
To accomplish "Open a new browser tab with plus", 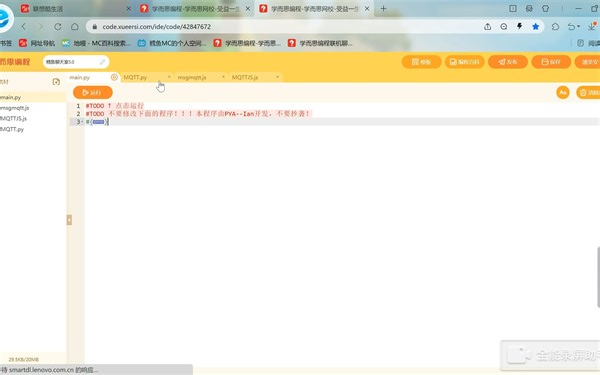I will pyautogui.click(x=383, y=8).
